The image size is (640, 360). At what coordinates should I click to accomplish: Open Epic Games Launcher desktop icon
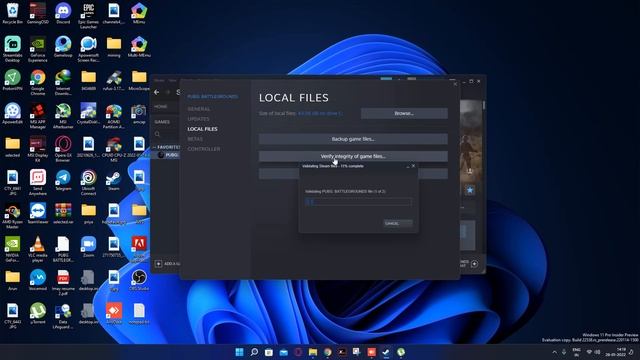pos(89,16)
